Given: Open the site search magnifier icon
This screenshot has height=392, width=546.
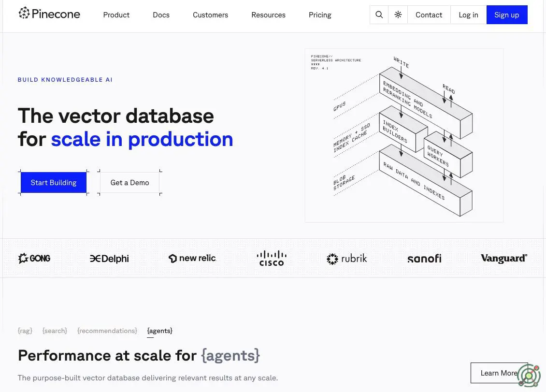Looking at the screenshot, I should pyautogui.click(x=379, y=15).
